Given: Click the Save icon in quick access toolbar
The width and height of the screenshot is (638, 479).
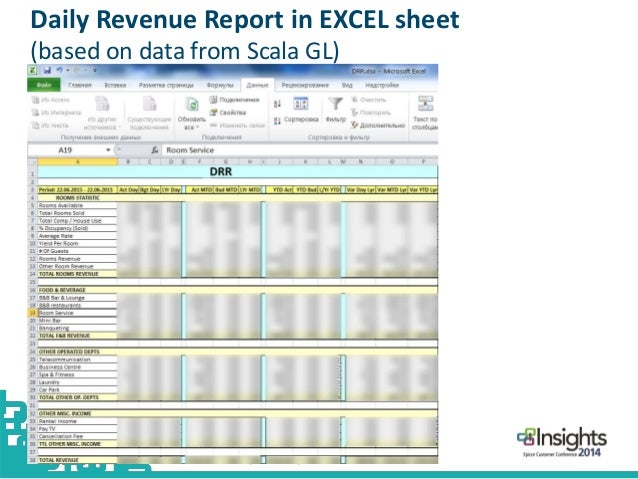Looking at the screenshot, I should click(x=47, y=70).
